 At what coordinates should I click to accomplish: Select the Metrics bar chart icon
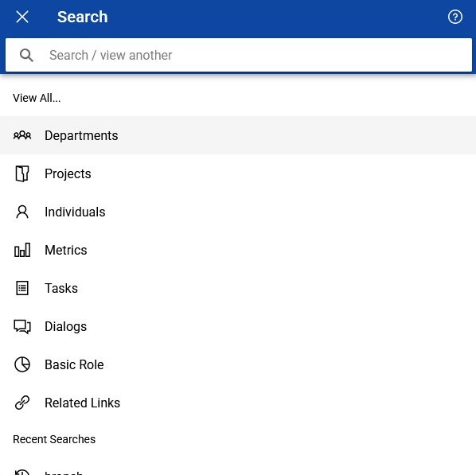point(22,250)
